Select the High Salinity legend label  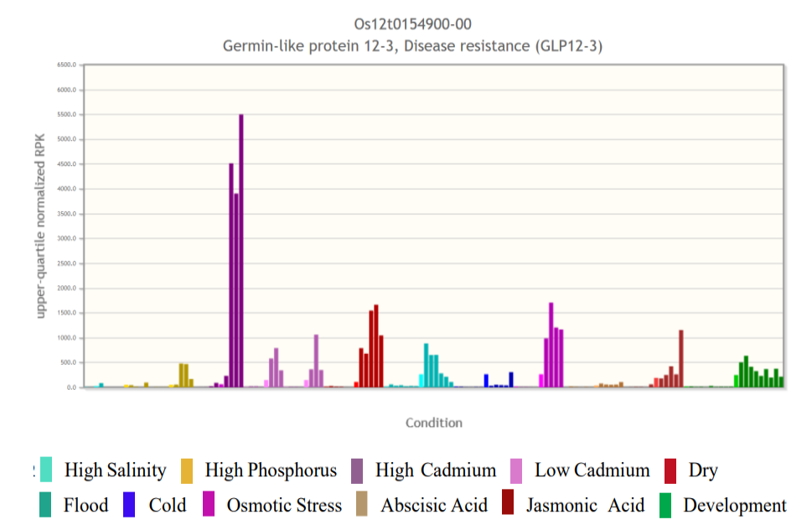pyautogui.click(x=116, y=470)
